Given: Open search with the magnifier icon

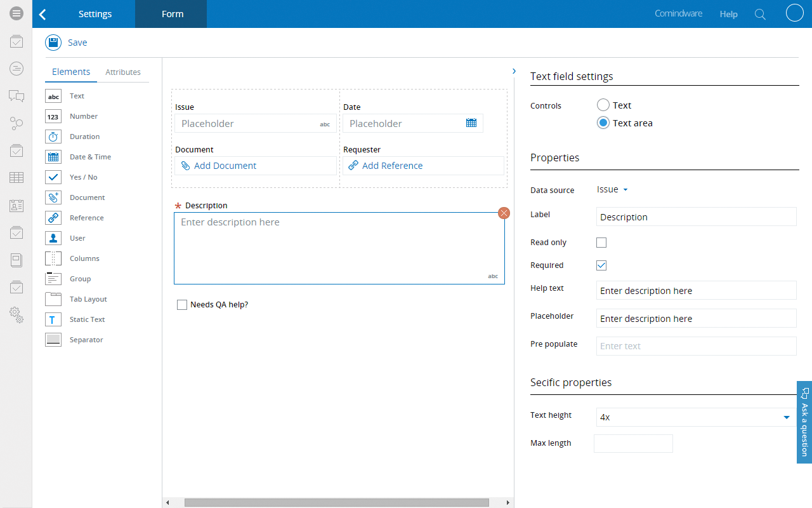Looking at the screenshot, I should [760, 14].
